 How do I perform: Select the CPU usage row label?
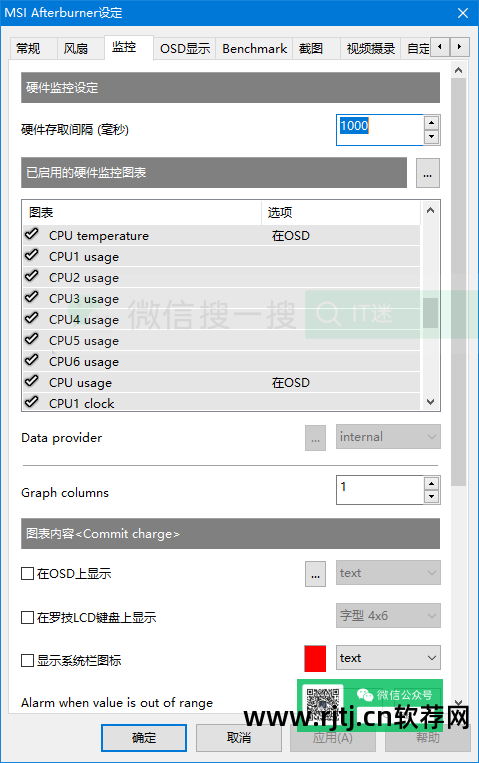pos(80,383)
